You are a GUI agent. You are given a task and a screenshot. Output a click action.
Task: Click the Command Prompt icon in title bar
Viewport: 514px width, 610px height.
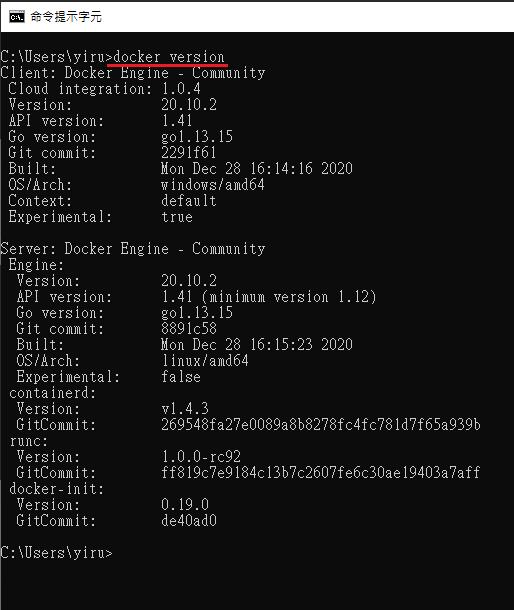point(17,17)
